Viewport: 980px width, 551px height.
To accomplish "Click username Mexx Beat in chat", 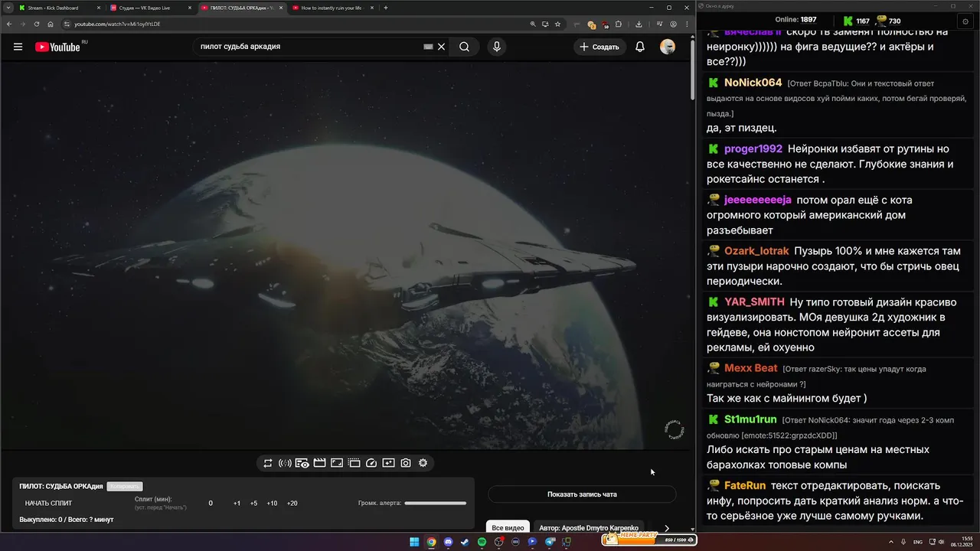I will (x=751, y=368).
